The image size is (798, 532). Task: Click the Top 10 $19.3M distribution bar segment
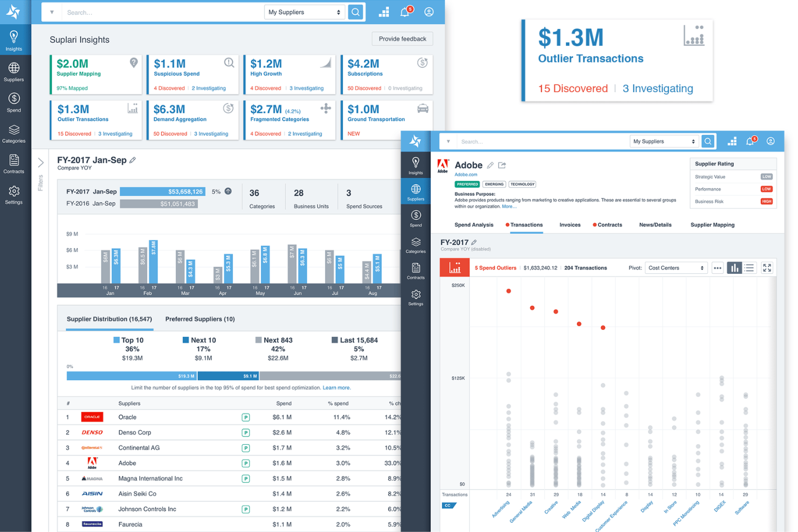pyautogui.click(x=132, y=376)
